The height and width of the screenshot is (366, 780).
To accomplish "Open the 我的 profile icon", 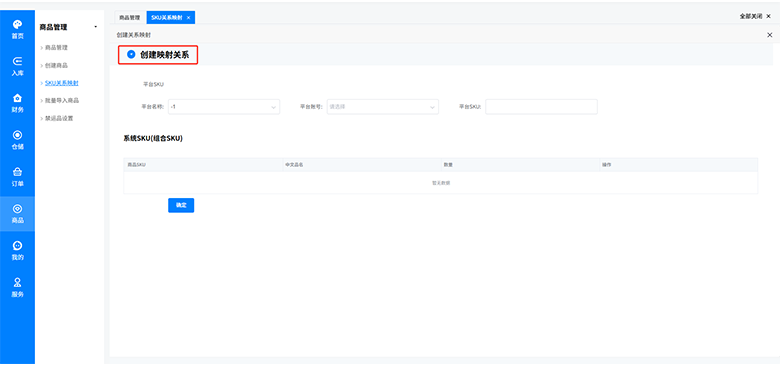I will pyautogui.click(x=17, y=246).
